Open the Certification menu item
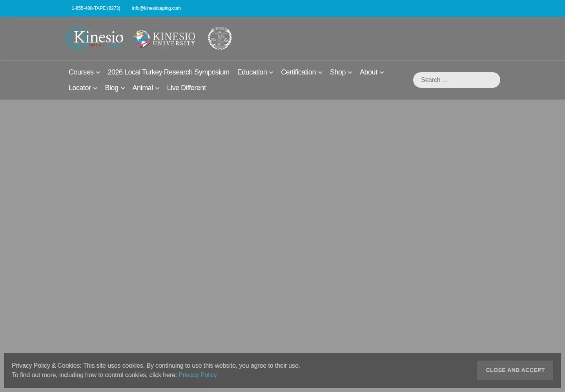 [x=298, y=72]
